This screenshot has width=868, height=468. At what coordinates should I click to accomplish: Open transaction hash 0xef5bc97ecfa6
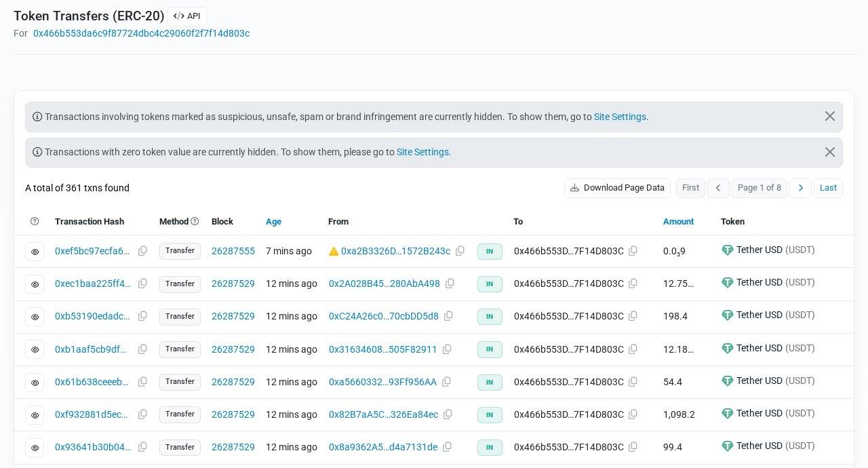point(92,251)
